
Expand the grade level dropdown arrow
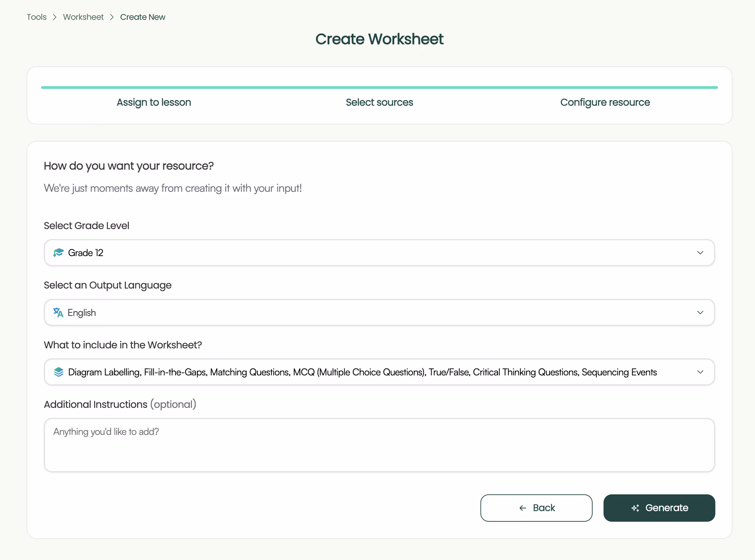(700, 253)
